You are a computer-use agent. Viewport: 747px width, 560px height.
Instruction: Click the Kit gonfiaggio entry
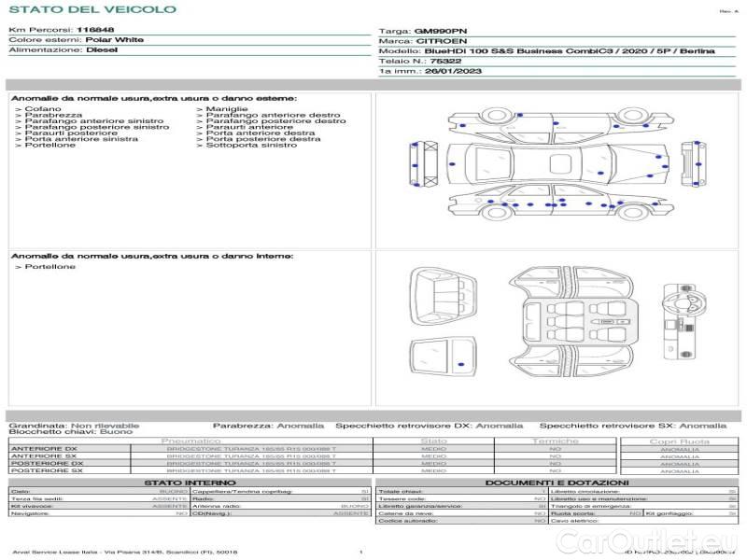[x=691, y=513]
